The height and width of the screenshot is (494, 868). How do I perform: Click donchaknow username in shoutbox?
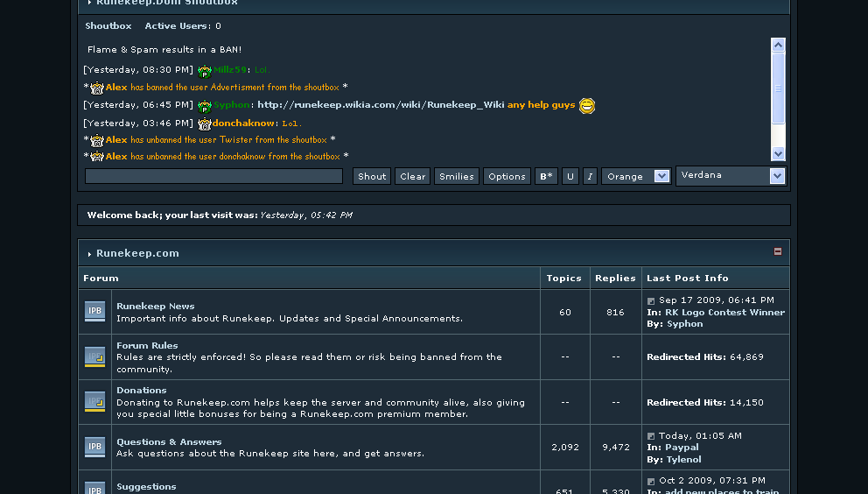243,123
